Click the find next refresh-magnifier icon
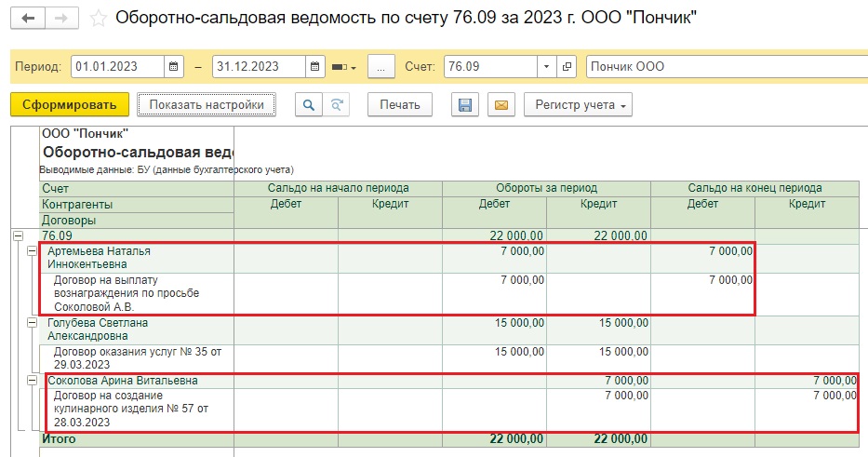This screenshot has width=868, height=457. [336, 104]
